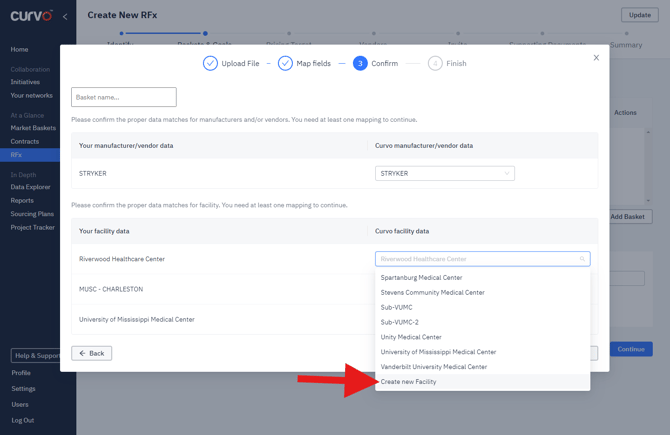Open the STRYKER manufacturer dropdown
The width and height of the screenshot is (670, 435).
click(444, 173)
